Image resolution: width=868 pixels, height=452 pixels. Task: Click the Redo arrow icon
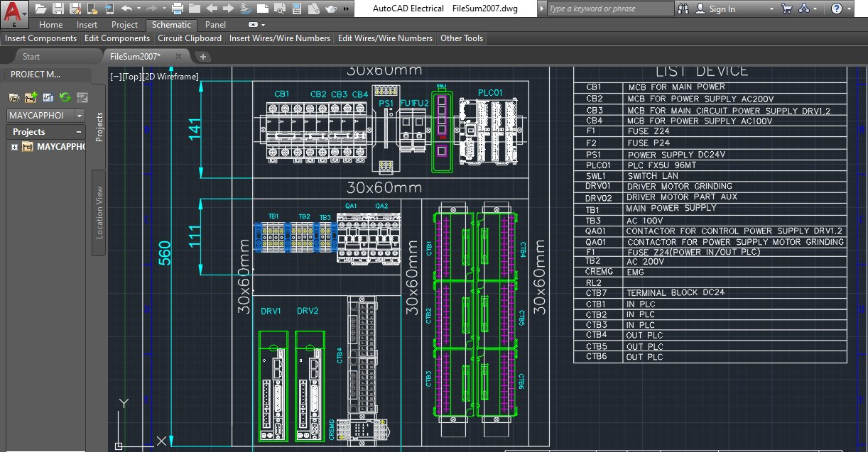151,9
